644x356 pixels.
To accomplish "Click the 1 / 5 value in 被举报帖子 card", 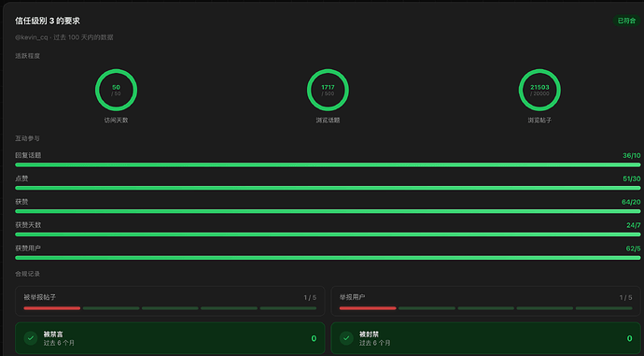I will [x=310, y=298].
